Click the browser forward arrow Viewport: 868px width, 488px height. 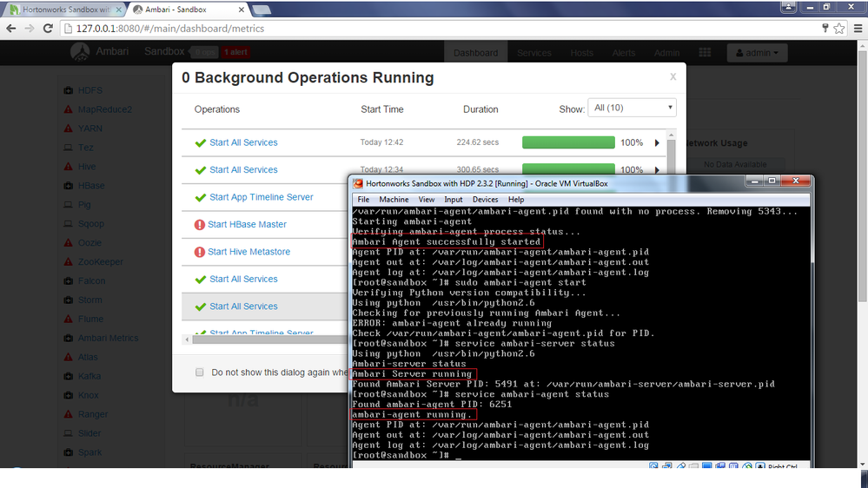30,28
